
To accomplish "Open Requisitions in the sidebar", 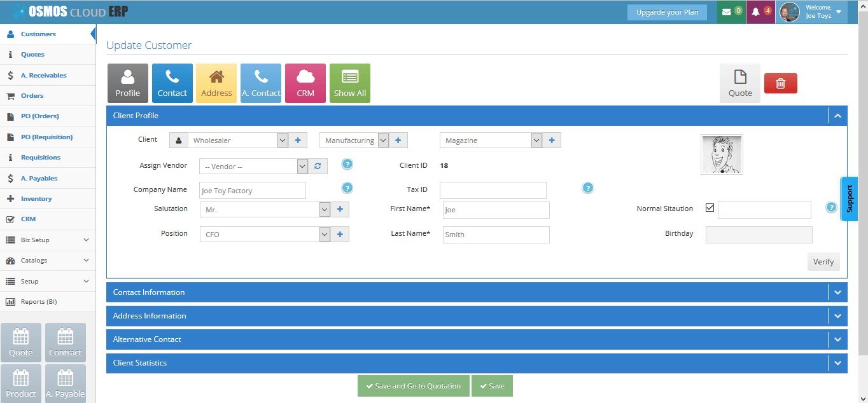I will tap(48, 158).
